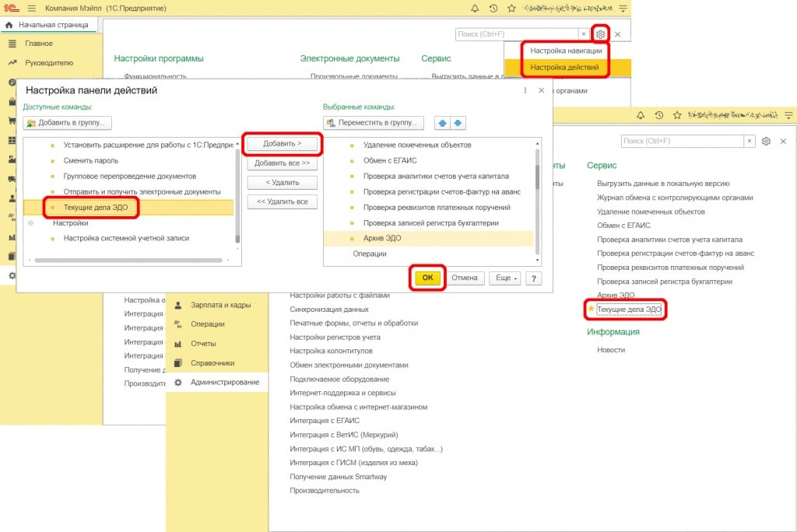This screenshot has height=532, width=797.
Task: Switch to Начальная страница tab
Action: click(x=51, y=25)
